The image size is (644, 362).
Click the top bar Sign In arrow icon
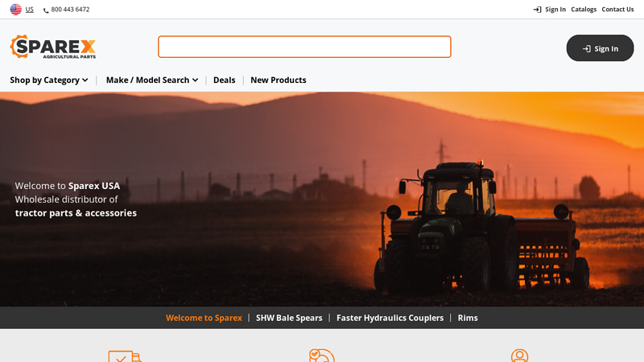point(537,10)
